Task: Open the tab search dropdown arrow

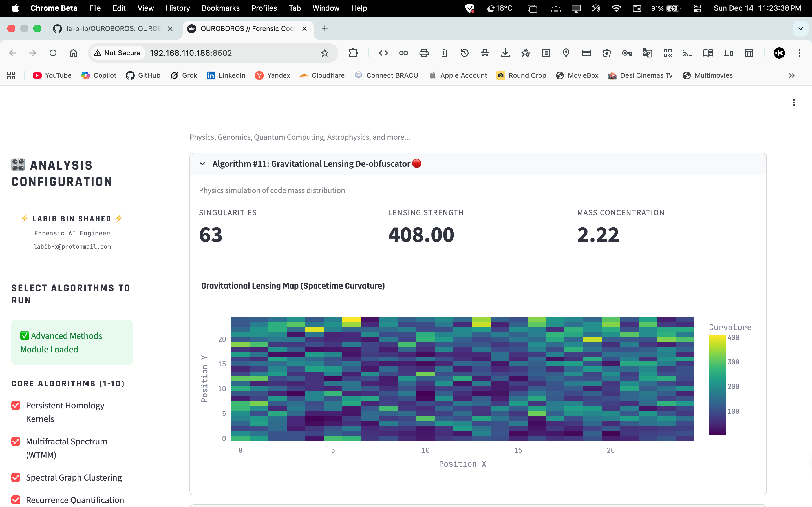Action: click(x=801, y=28)
